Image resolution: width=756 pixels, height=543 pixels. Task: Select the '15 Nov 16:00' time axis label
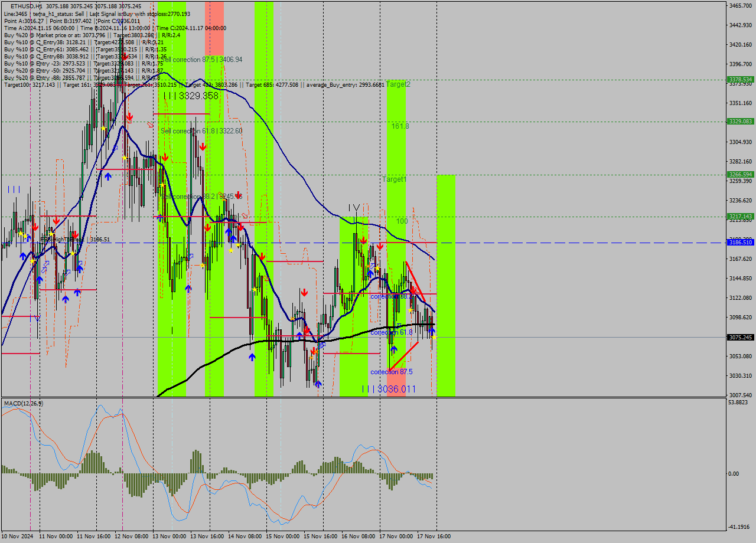[321, 537]
